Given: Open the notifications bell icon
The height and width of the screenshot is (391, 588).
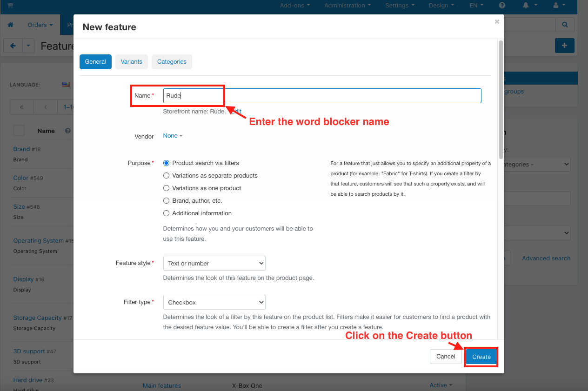Looking at the screenshot, I should [530, 5].
